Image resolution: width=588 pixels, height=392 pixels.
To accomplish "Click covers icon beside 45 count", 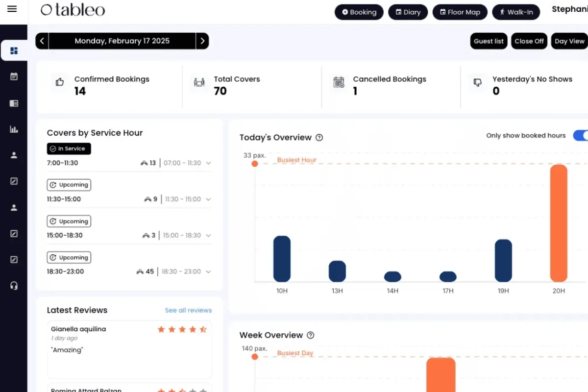I will tap(140, 272).
